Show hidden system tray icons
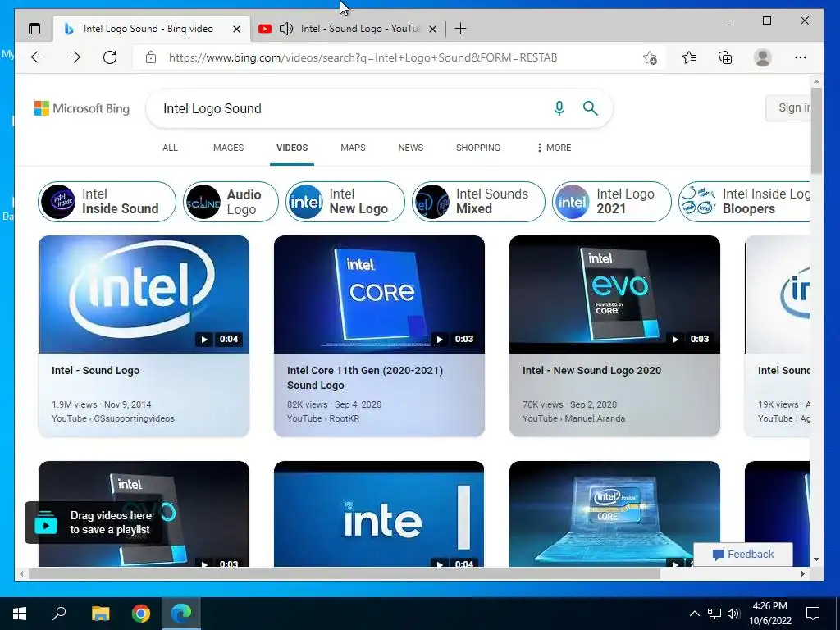Screen dimensions: 840x630 [694, 614]
